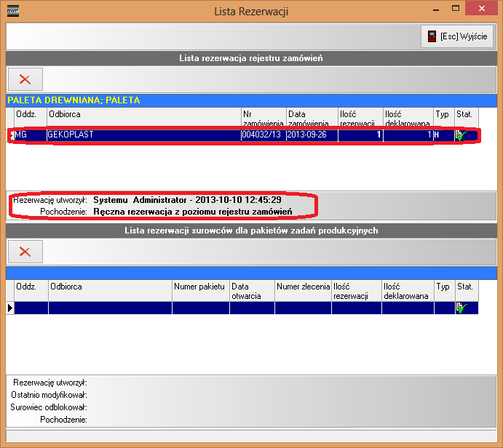Sort by the Nr zamówienia column header

coord(263,119)
